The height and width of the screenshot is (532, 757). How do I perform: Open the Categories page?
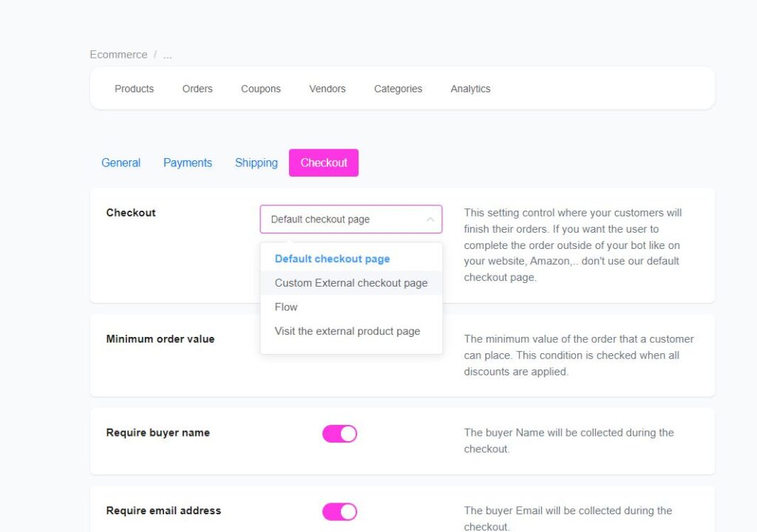[x=398, y=89]
